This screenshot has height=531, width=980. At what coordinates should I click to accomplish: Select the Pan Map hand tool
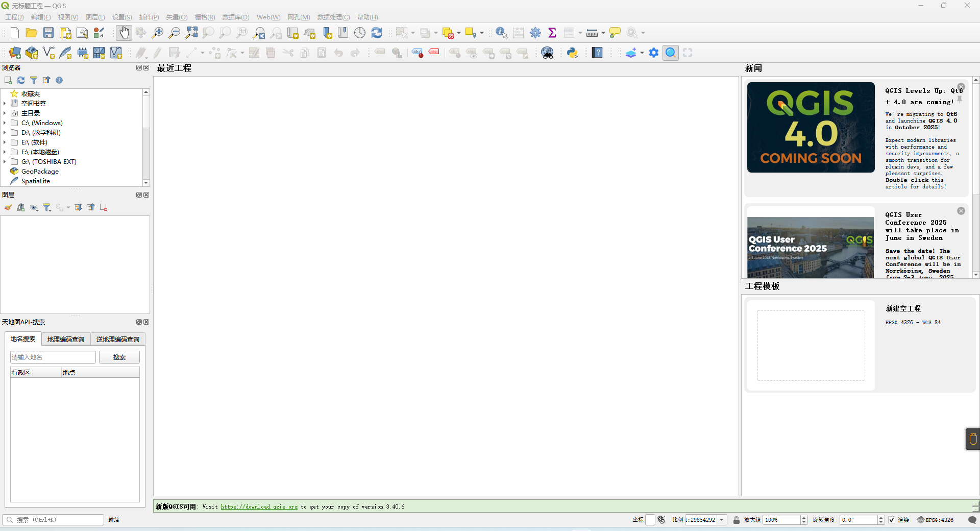click(x=124, y=33)
